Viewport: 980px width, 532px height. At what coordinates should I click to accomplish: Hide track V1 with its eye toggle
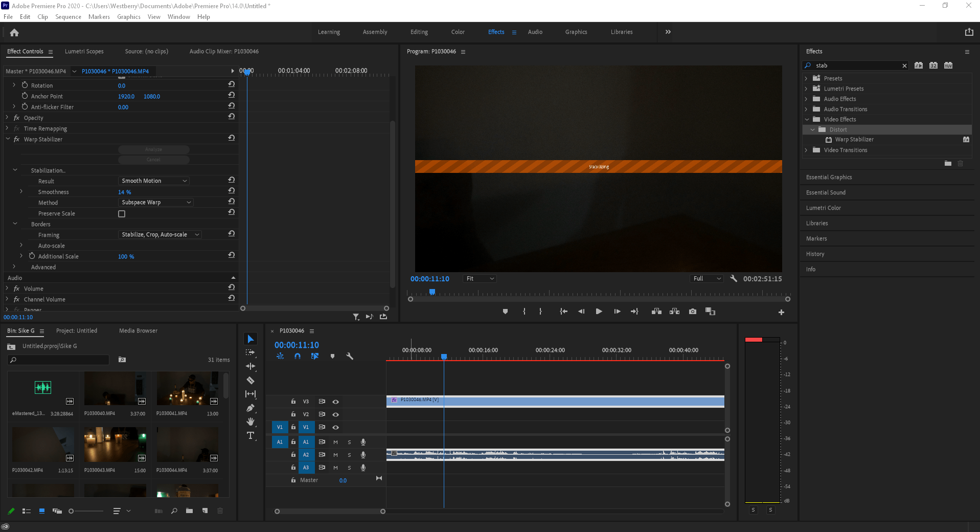pos(335,427)
